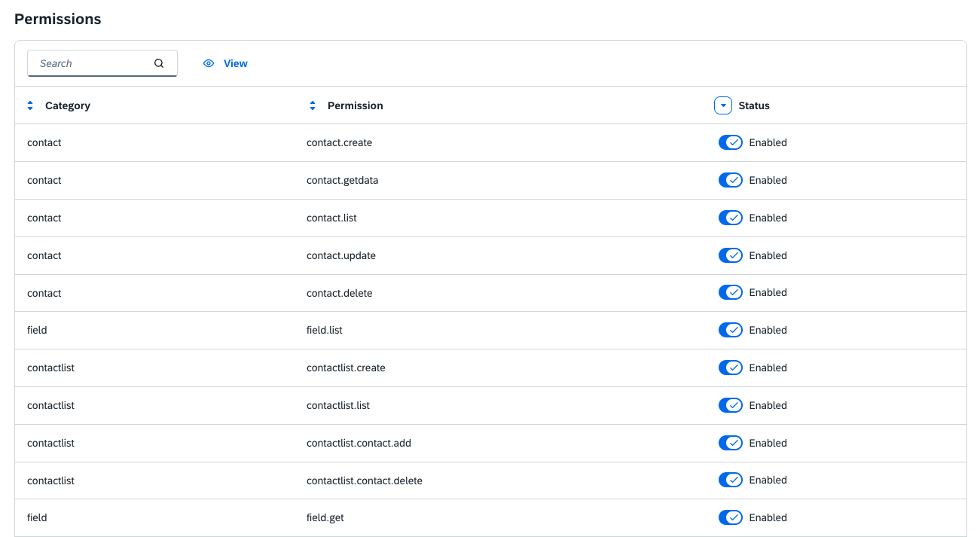Click the search magnifier icon

tap(159, 63)
